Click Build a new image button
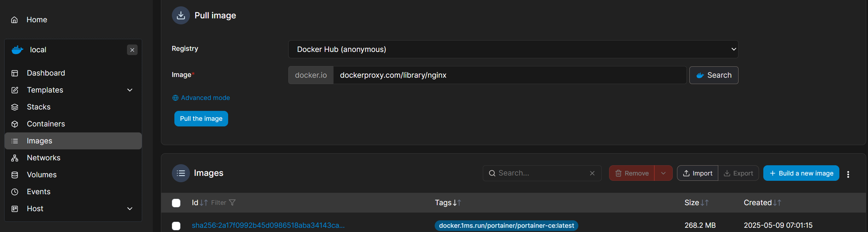This screenshot has width=868, height=232. (801, 173)
